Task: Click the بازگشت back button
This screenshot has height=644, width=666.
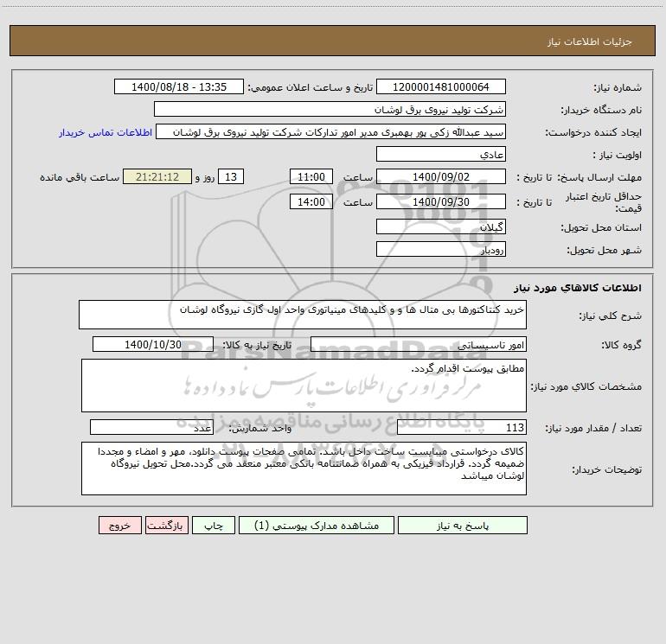Action: 166,525
